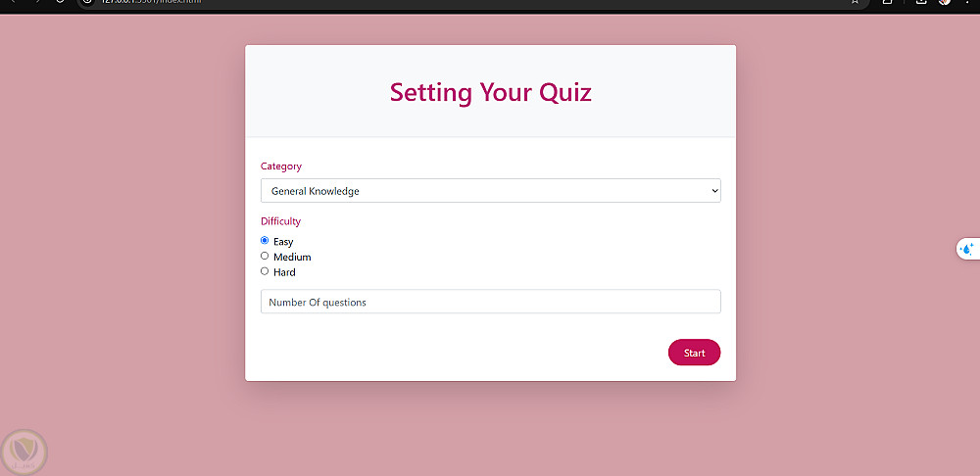The width and height of the screenshot is (980, 476).
Task: Go back using the browser back arrow
Action: click(x=12, y=2)
